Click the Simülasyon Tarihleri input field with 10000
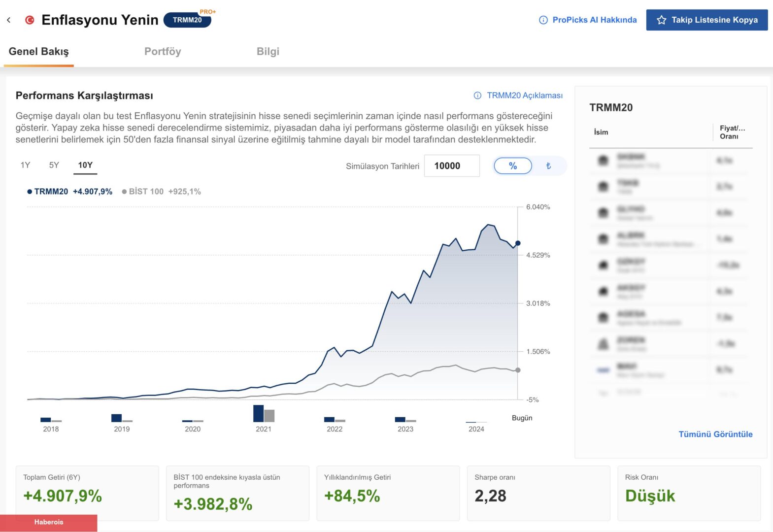The image size is (773, 532). [x=452, y=166]
